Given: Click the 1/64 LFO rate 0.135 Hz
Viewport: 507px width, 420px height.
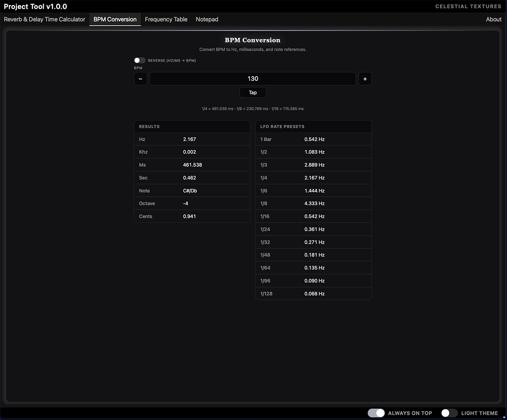Looking at the screenshot, I should pos(314,268).
